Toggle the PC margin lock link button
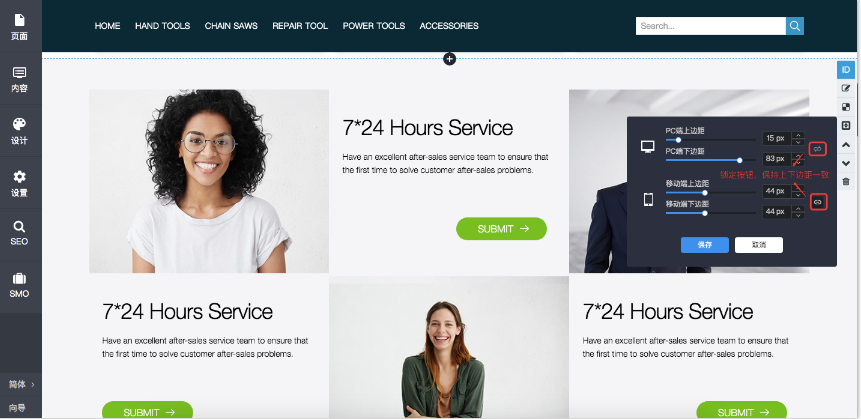The image size is (861, 419). (817, 149)
